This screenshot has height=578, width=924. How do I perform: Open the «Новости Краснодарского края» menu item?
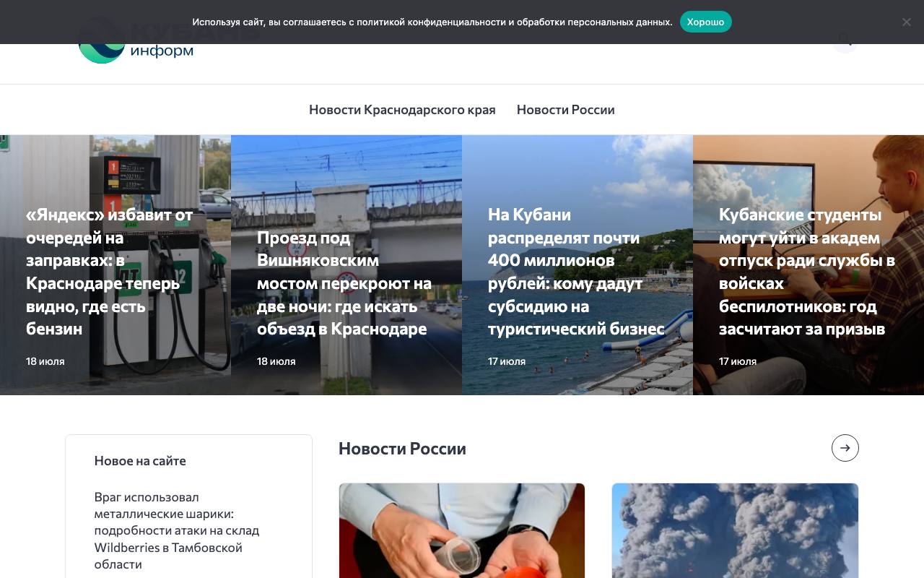[402, 110]
